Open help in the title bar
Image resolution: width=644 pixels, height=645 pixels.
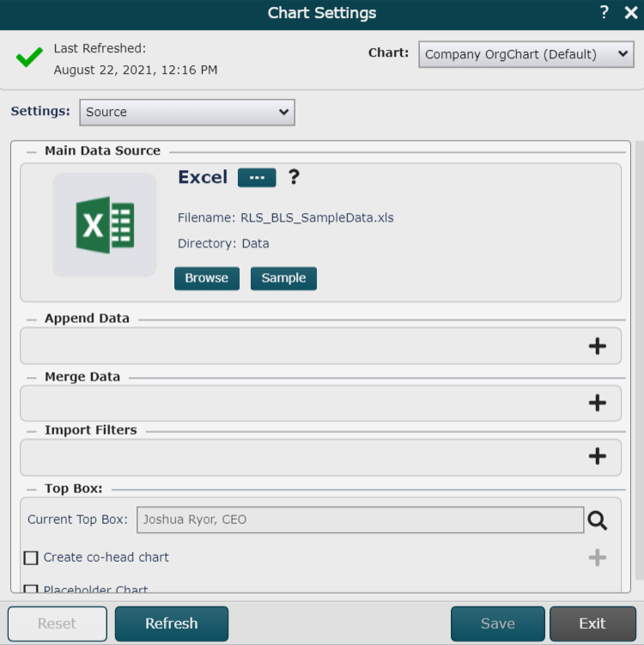point(605,13)
